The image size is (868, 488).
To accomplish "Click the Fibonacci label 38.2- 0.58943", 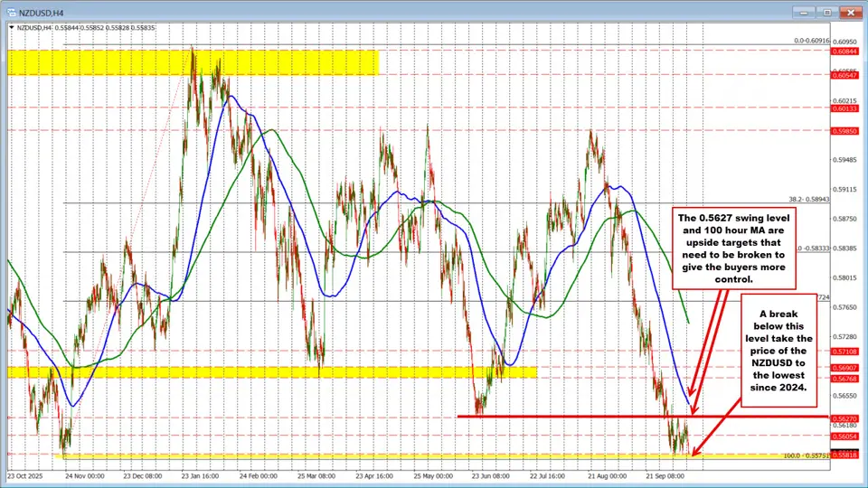I will pos(808,200).
